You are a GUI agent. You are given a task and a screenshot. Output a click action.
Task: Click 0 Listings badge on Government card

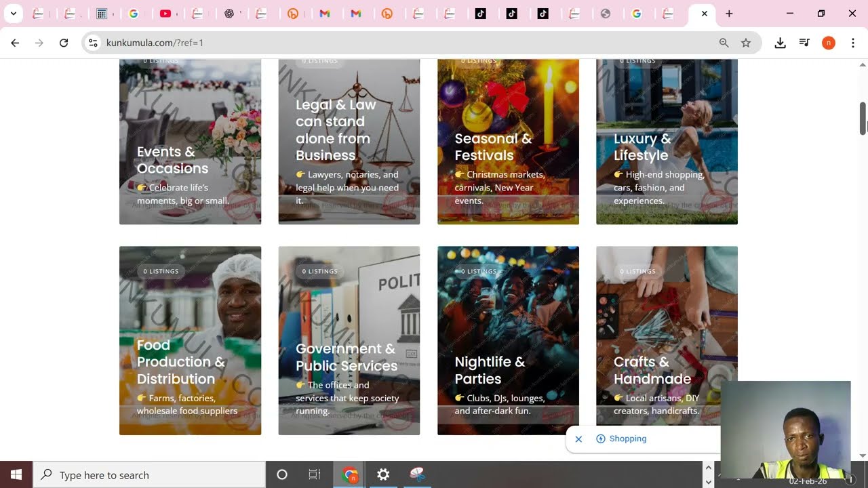(x=319, y=271)
